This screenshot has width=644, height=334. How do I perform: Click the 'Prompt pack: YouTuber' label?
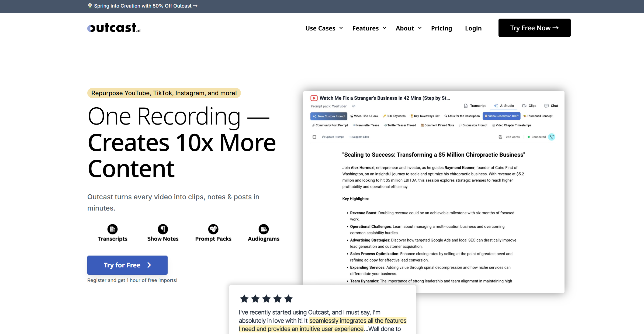coord(329,106)
